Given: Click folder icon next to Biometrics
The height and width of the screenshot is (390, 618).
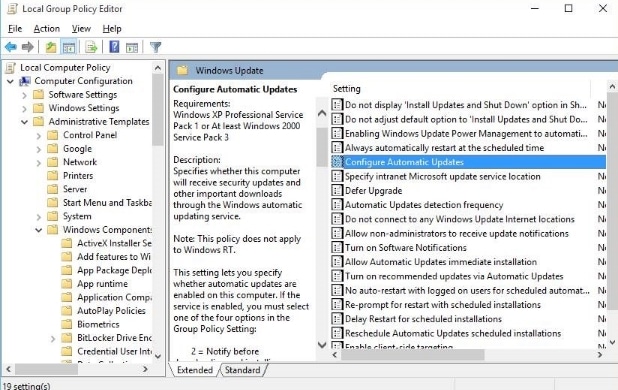Looking at the screenshot, I should (67, 324).
